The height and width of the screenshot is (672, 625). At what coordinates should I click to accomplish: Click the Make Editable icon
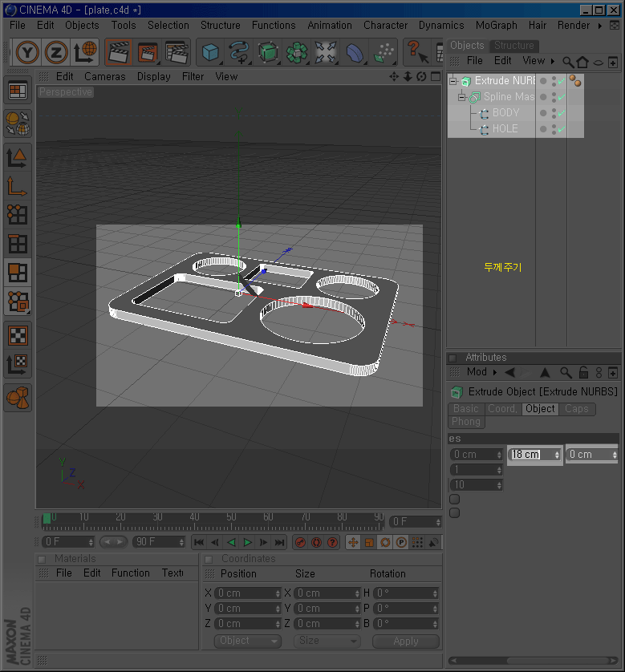click(18, 123)
